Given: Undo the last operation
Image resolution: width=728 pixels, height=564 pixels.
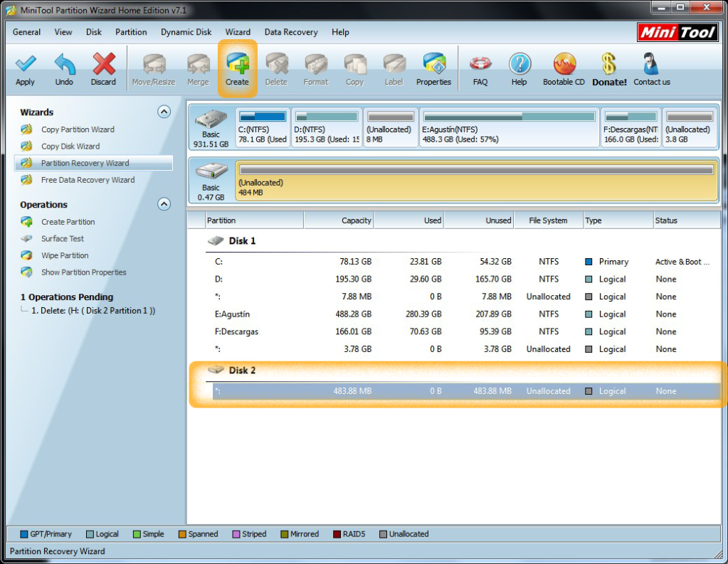Looking at the screenshot, I should pos(64,70).
